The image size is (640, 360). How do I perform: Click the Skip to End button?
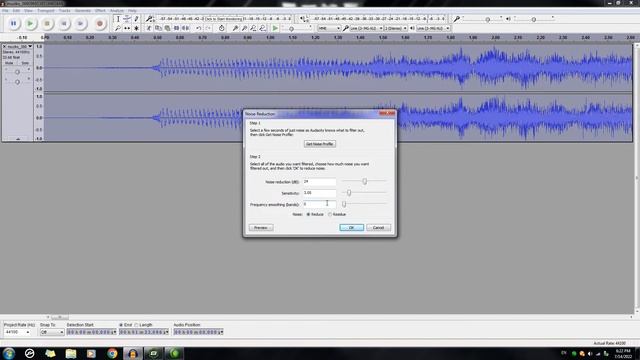80,24
